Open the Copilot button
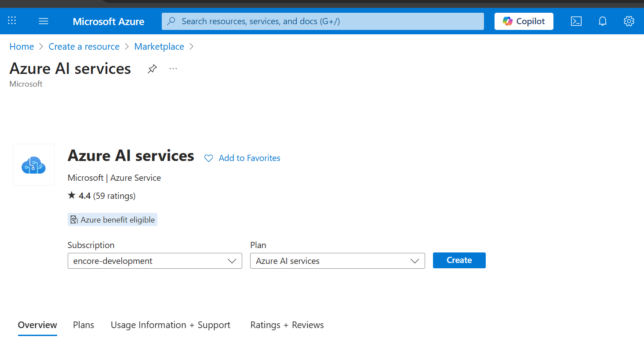Image resolution: width=644 pixels, height=347 pixels. pyautogui.click(x=524, y=21)
